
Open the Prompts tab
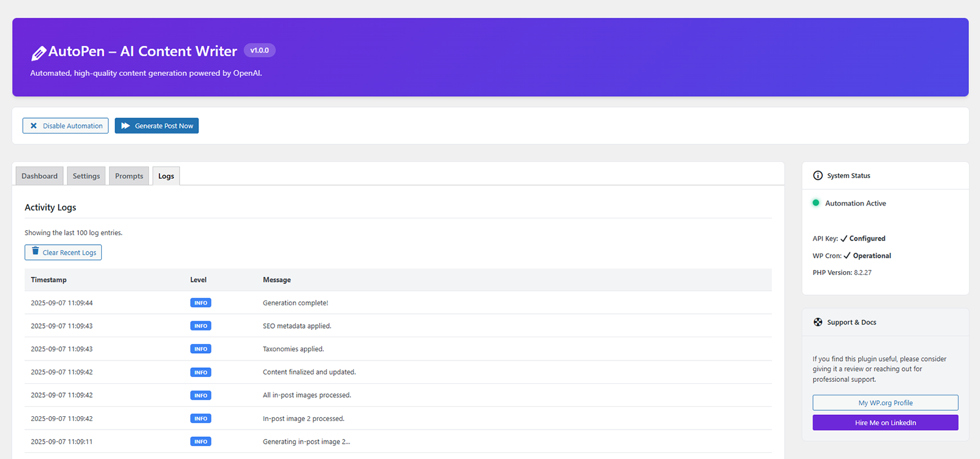(129, 176)
